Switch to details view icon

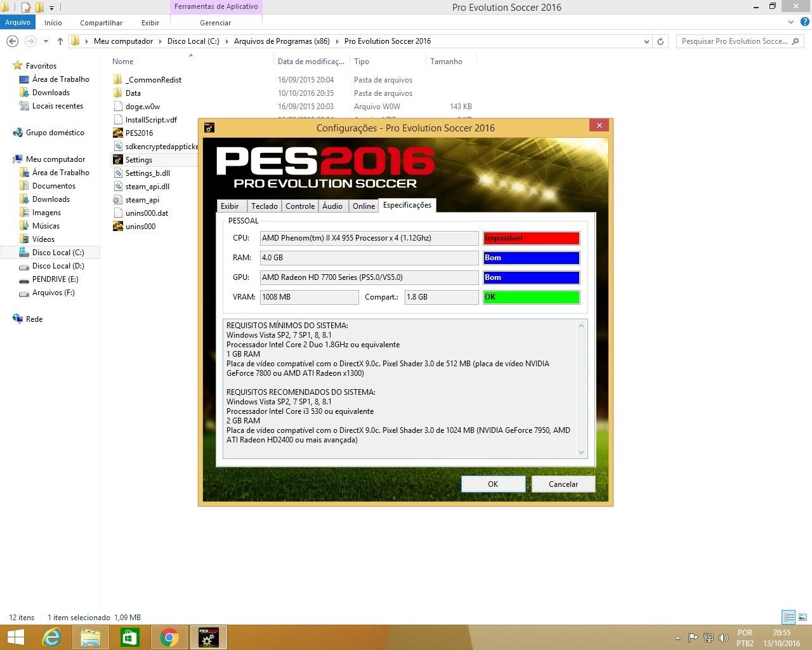click(789, 617)
